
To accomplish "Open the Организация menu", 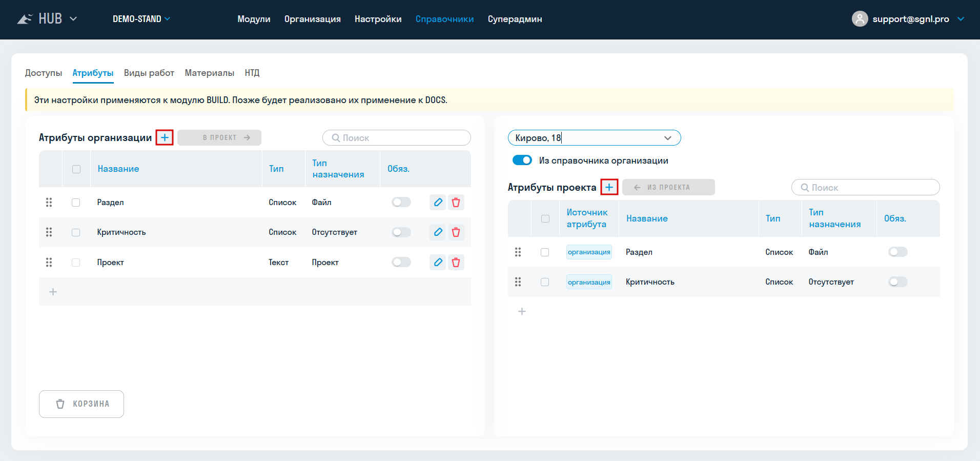I will tap(313, 19).
